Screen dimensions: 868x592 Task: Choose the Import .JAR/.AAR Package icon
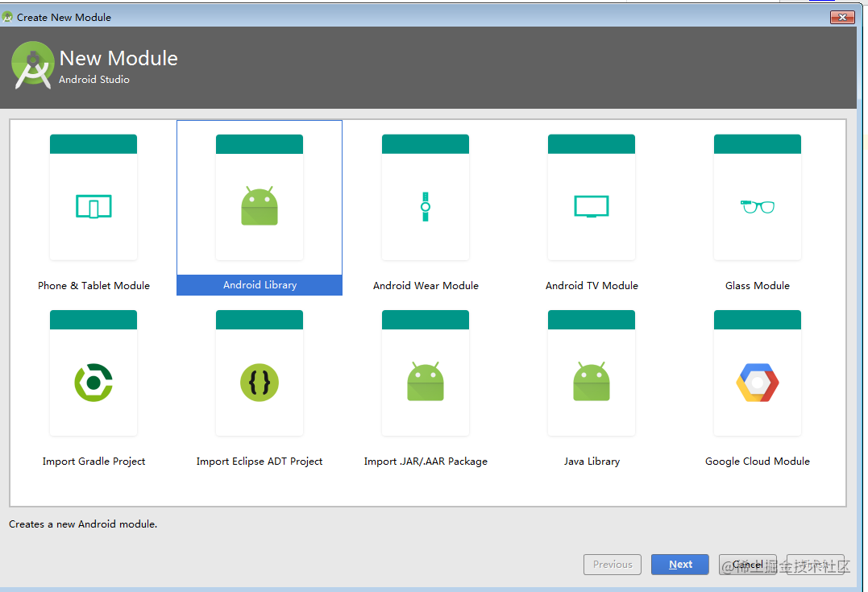426,381
